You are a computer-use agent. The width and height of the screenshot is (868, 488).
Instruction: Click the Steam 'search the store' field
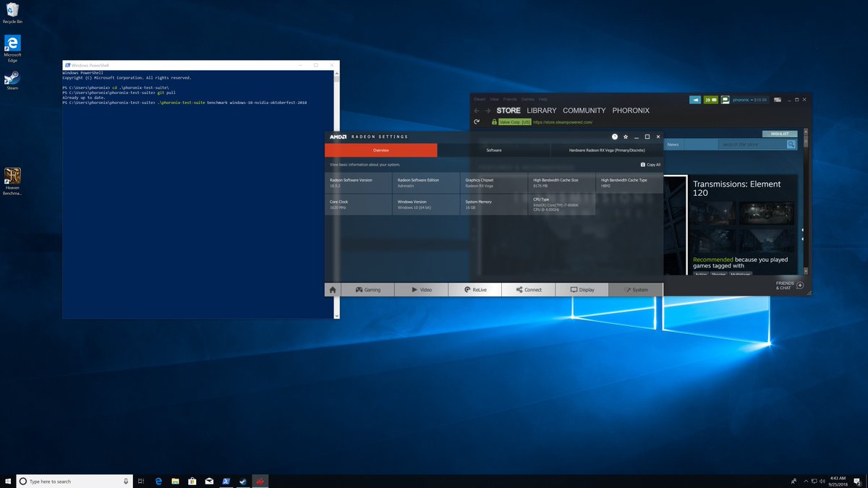pyautogui.click(x=752, y=145)
